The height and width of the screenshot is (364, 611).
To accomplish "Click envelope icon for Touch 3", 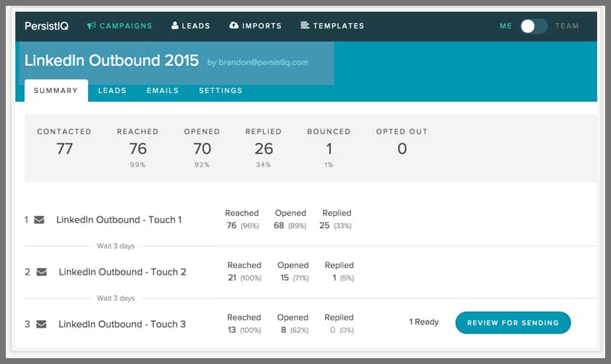I will (41, 324).
